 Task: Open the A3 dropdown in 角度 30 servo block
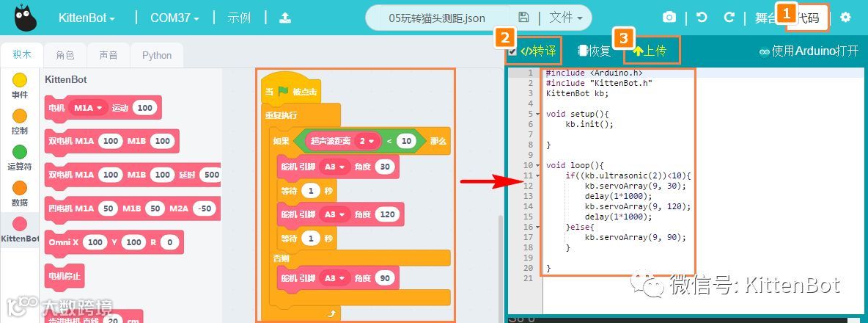tap(334, 167)
